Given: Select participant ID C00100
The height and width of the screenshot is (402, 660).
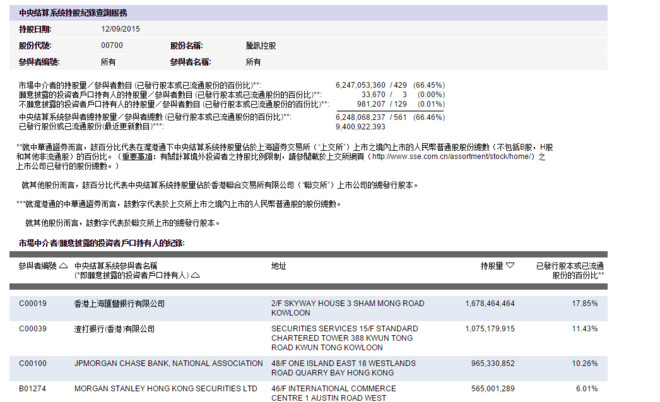Looking at the screenshot, I should click(33, 363).
